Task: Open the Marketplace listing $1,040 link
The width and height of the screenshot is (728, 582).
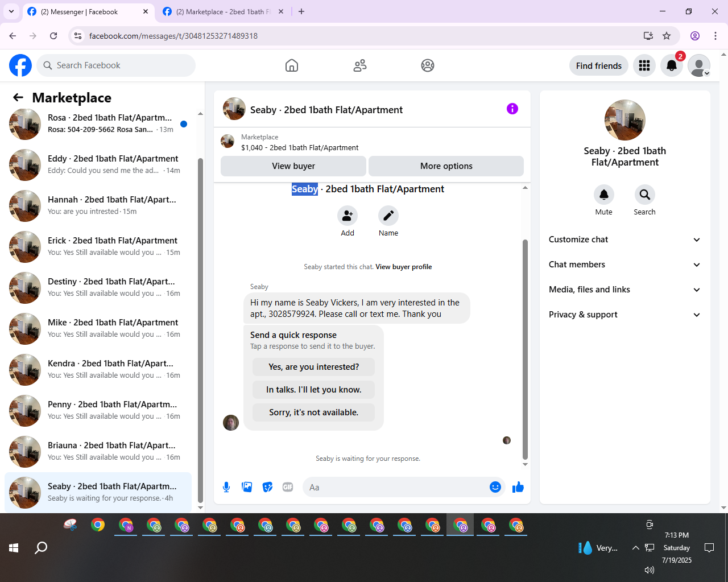Action: (x=300, y=147)
